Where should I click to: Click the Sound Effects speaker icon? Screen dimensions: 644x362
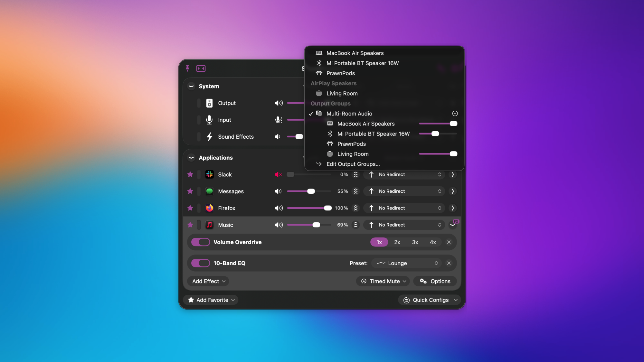[278, 137]
